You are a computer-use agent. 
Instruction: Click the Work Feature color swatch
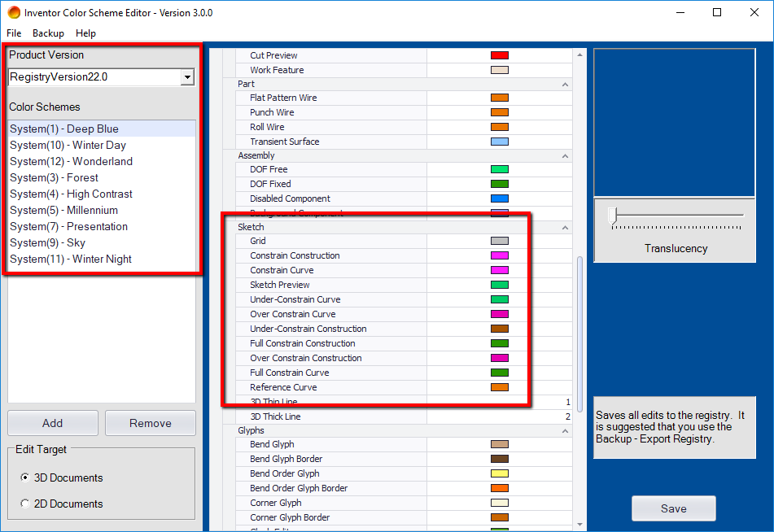[500, 70]
